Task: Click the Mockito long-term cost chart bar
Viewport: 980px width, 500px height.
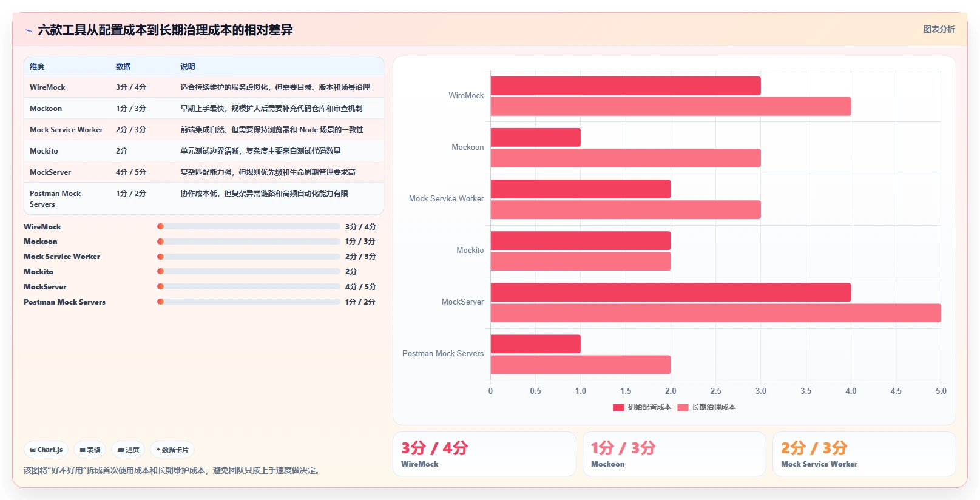Action: 581,262
